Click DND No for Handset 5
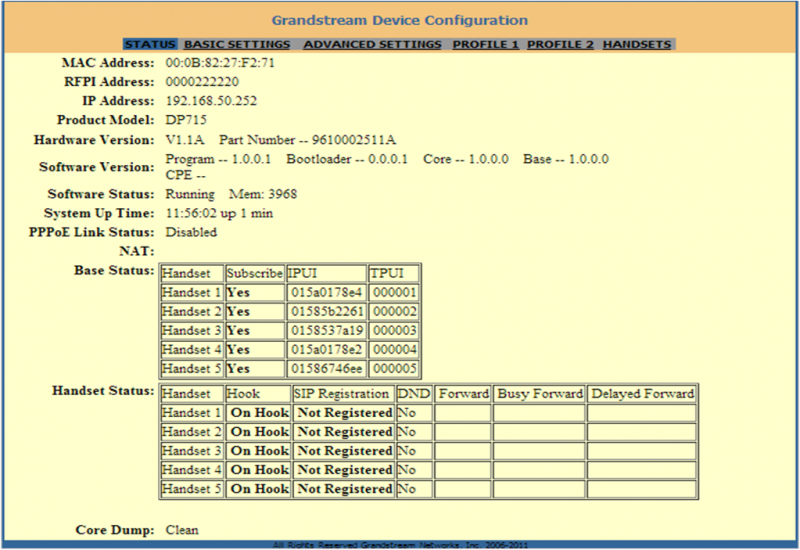Viewport: 800px width, 550px height. tap(414, 489)
